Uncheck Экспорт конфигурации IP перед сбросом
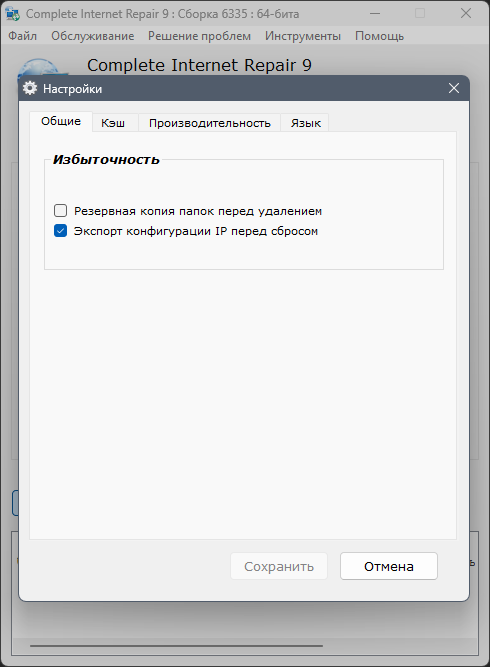490x667 pixels. pos(60,231)
